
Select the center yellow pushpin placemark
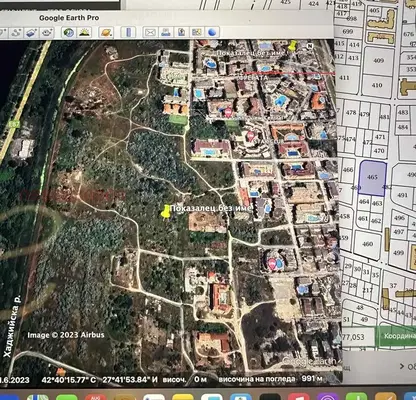click(x=165, y=212)
